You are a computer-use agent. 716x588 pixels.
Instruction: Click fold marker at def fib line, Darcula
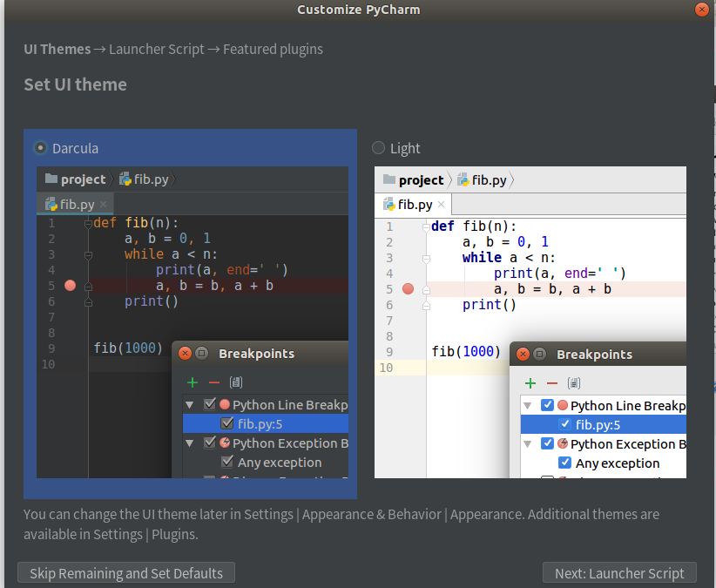[88, 224]
